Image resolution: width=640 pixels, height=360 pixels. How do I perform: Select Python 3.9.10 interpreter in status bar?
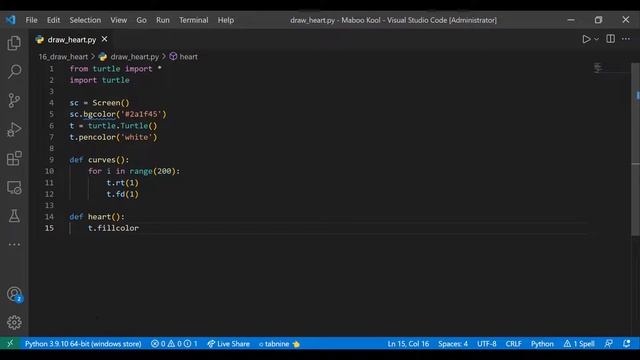coord(83,344)
